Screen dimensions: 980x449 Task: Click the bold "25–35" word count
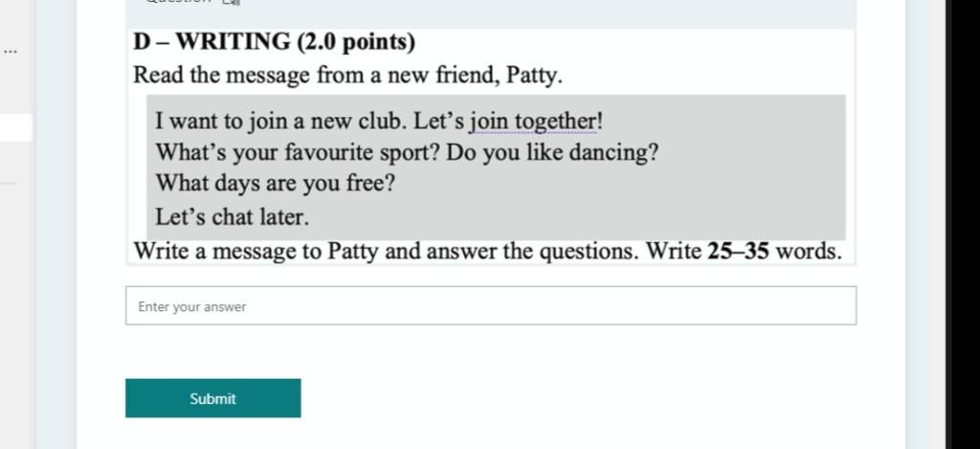pos(738,252)
